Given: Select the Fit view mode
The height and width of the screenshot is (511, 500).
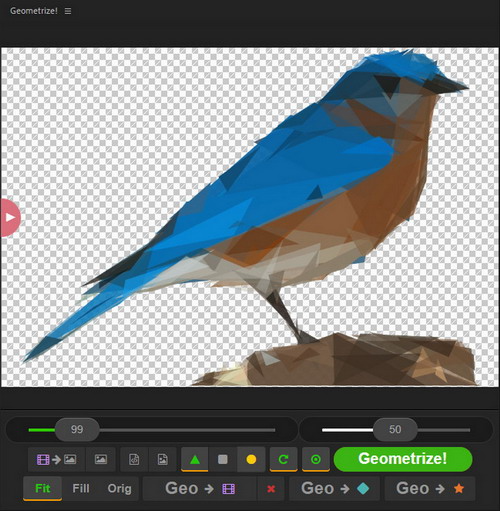Looking at the screenshot, I should (x=43, y=489).
